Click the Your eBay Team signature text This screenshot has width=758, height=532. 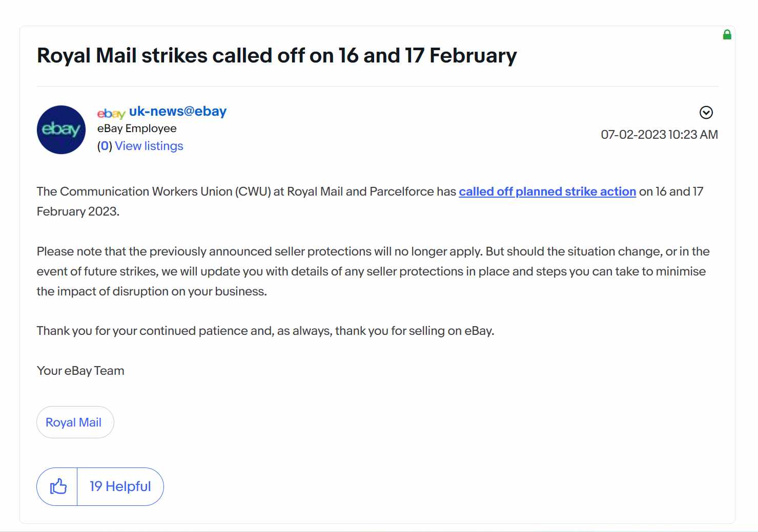pos(80,371)
